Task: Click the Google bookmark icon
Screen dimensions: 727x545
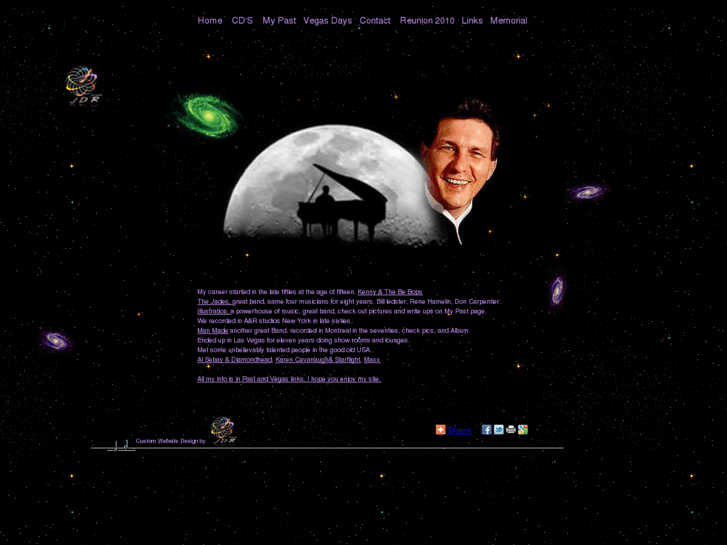Action: pyautogui.click(x=523, y=430)
